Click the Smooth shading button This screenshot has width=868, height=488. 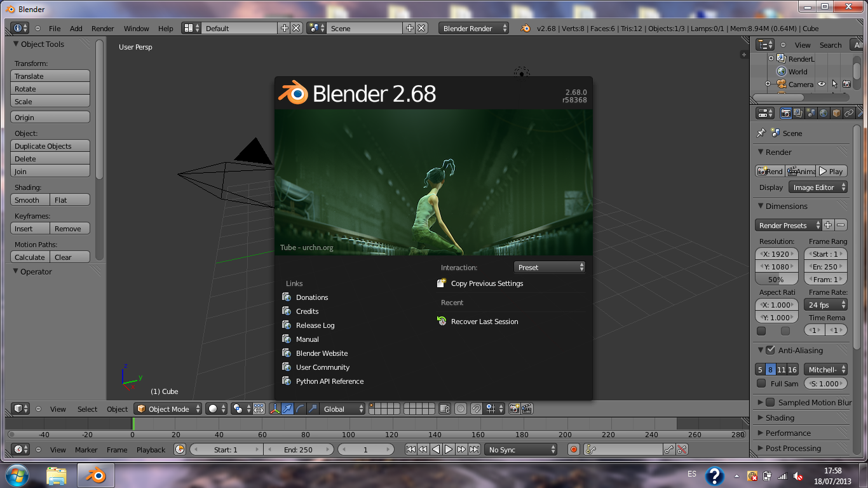[x=31, y=200]
